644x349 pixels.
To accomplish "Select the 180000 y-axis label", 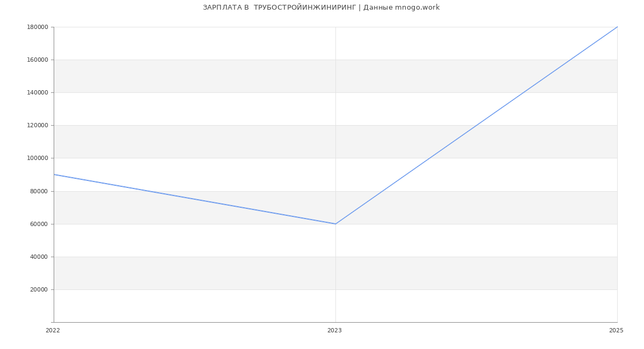I will click(x=38, y=27).
